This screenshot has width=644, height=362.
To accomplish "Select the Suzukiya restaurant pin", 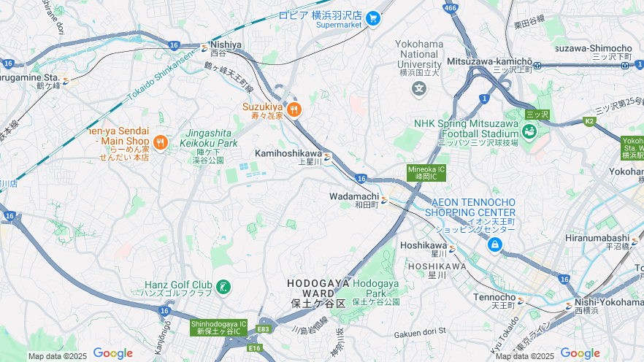I will click(x=294, y=110).
